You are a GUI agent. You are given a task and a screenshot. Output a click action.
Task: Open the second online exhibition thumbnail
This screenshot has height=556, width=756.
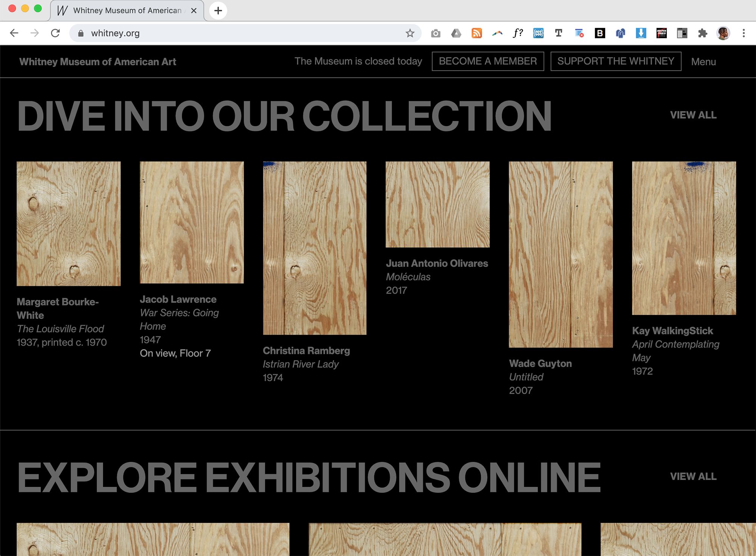[x=445, y=539]
